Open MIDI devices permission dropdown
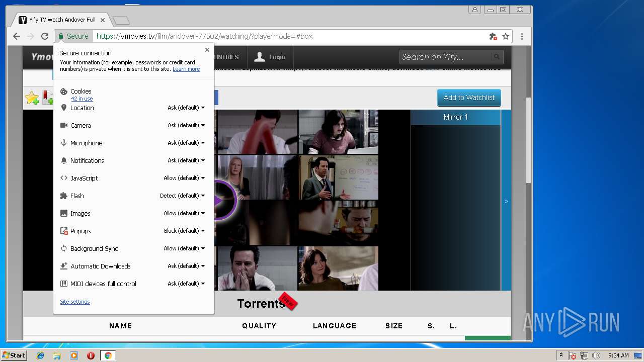The height and width of the screenshot is (362, 644). tap(186, 284)
